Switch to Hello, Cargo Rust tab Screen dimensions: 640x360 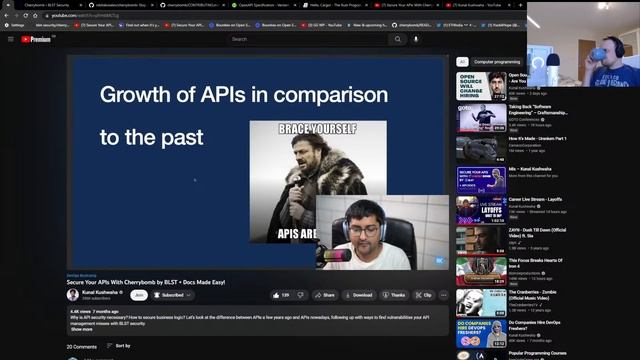pos(334,5)
